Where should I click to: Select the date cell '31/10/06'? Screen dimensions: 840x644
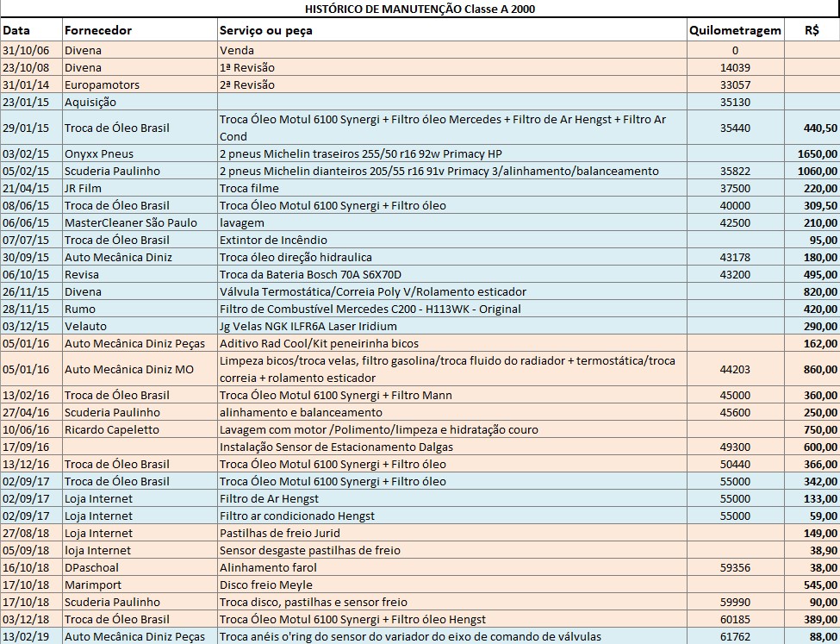coord(32,50)
